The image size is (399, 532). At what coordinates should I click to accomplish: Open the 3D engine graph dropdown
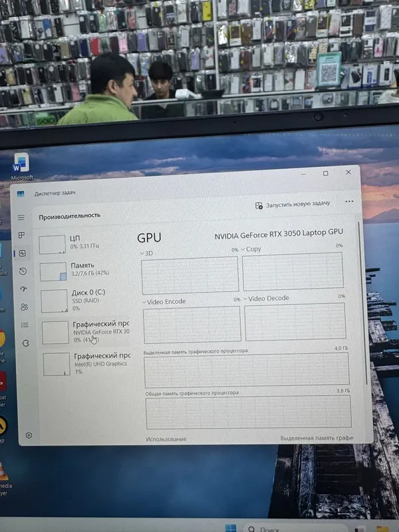point(146,253)
